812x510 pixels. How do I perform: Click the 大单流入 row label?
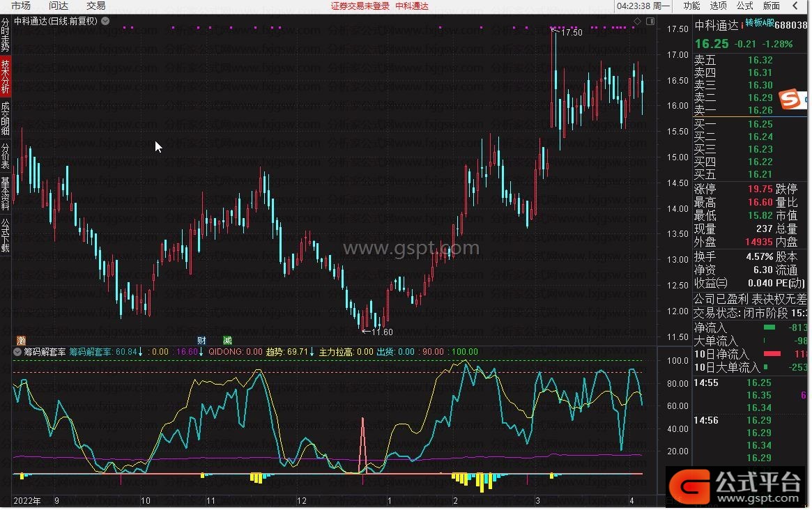716,341
